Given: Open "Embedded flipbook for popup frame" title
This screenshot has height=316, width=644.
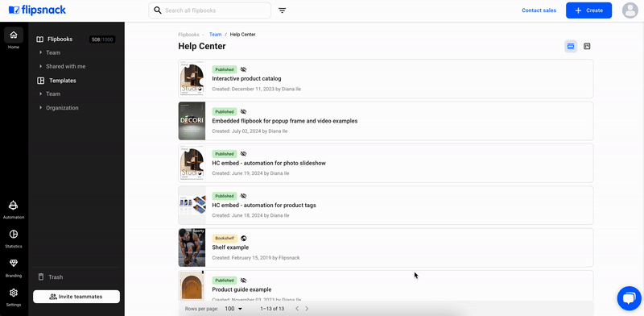Looking at the screenshot, I should (285, 121).
